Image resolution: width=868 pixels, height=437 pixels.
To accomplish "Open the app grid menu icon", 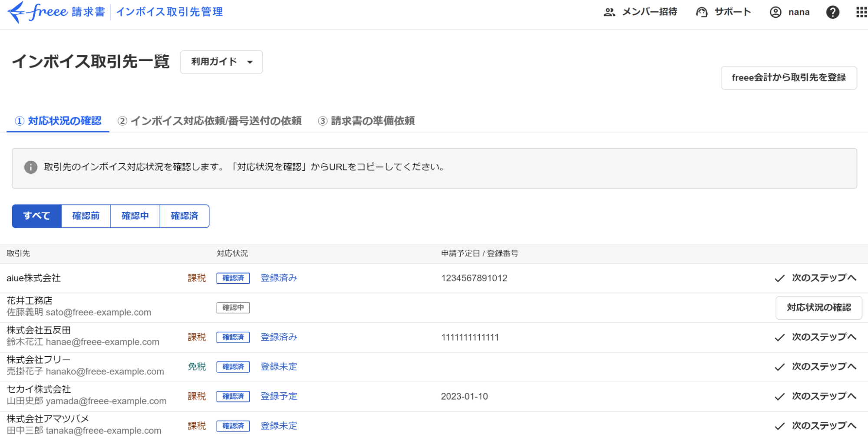I will [861, 12].
